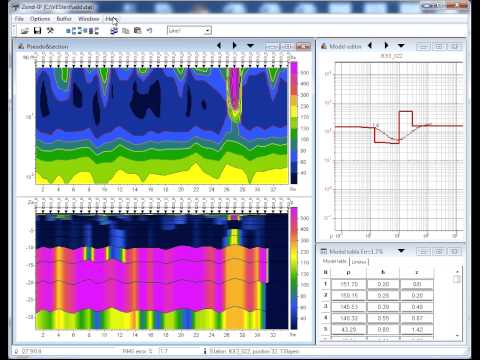Expand the Model table dropdown arrow
Viewport: 480px width, 360px height.
click(x=401, y=251)
